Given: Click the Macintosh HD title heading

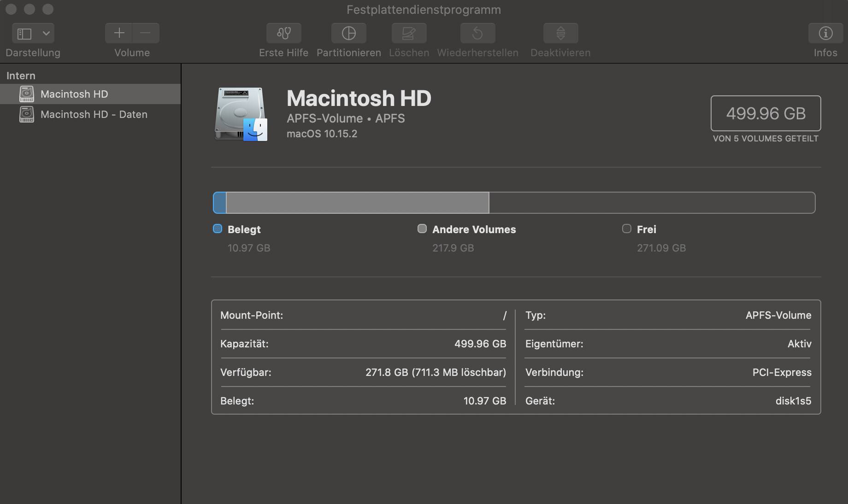Looking at the screenshot, I should click(359, 98).
